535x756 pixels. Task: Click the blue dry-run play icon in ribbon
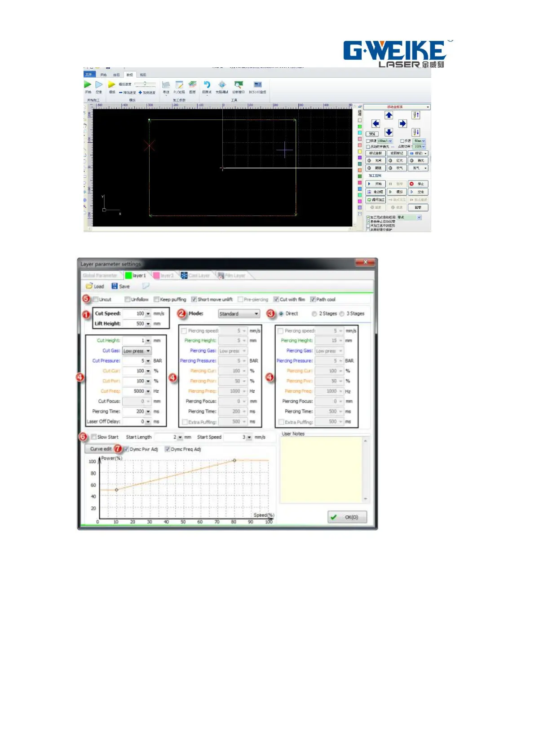coord(99,84)
